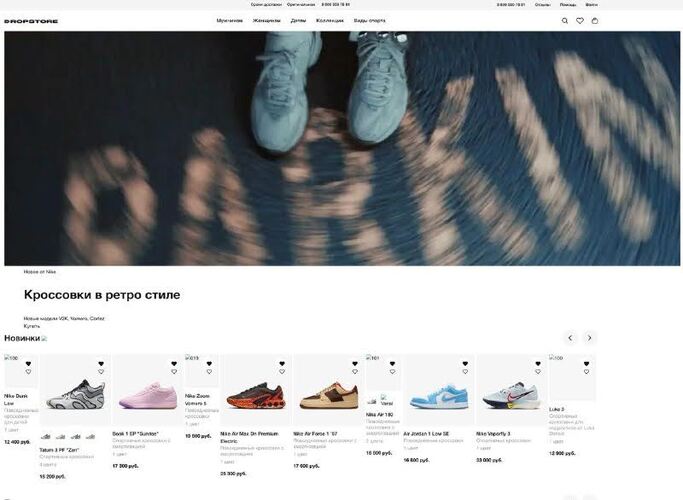
Task: Click the Новинки section heading
Action: pos(22,338)
